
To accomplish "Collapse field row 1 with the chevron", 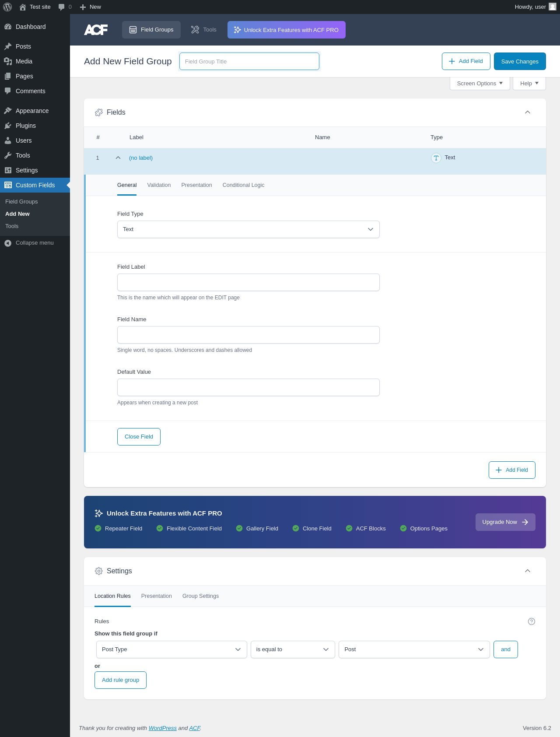I will click(118, 158).
